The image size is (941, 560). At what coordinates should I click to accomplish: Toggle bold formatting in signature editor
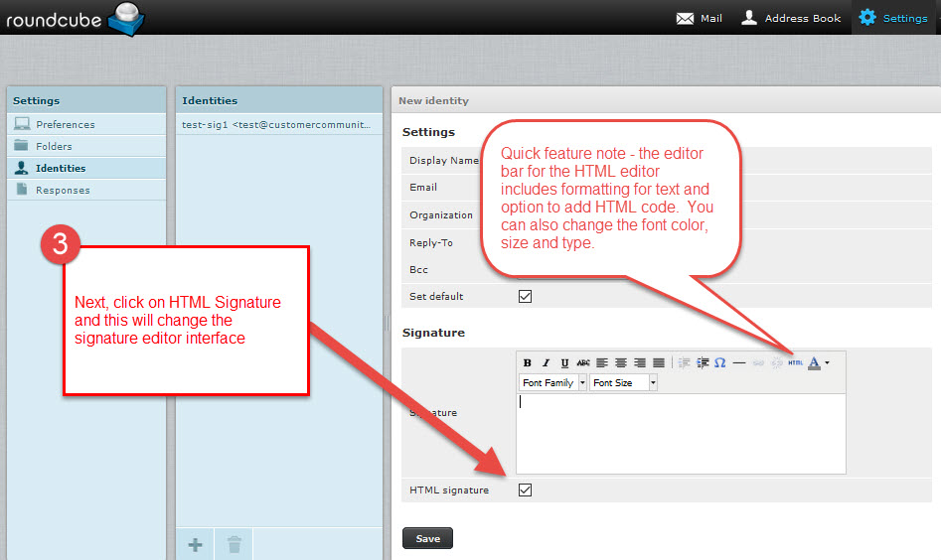[528, 363]
